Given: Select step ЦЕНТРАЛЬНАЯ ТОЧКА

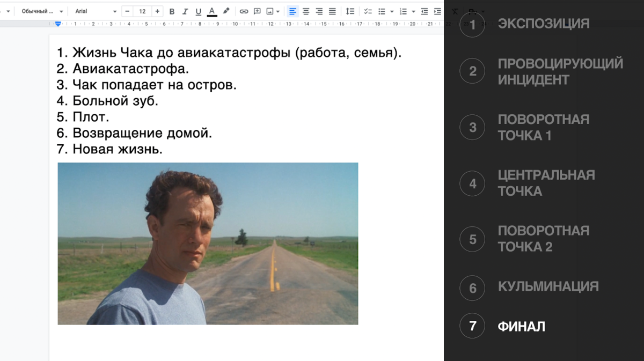Looking at the screenshot, I should click(x=546, y=183).
